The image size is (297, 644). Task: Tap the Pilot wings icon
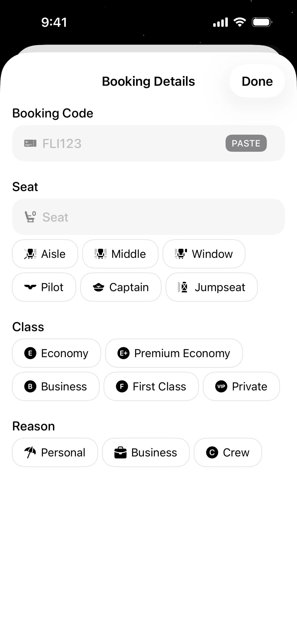coord(30,287)
